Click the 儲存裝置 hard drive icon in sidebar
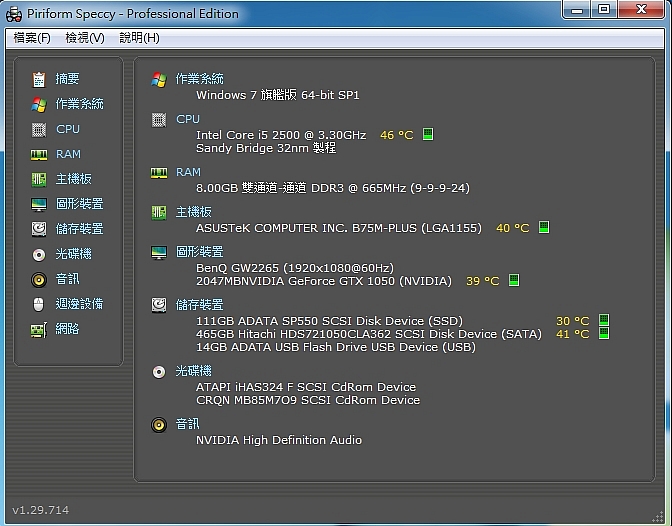 pyautogui.click(x=39, y=229)
